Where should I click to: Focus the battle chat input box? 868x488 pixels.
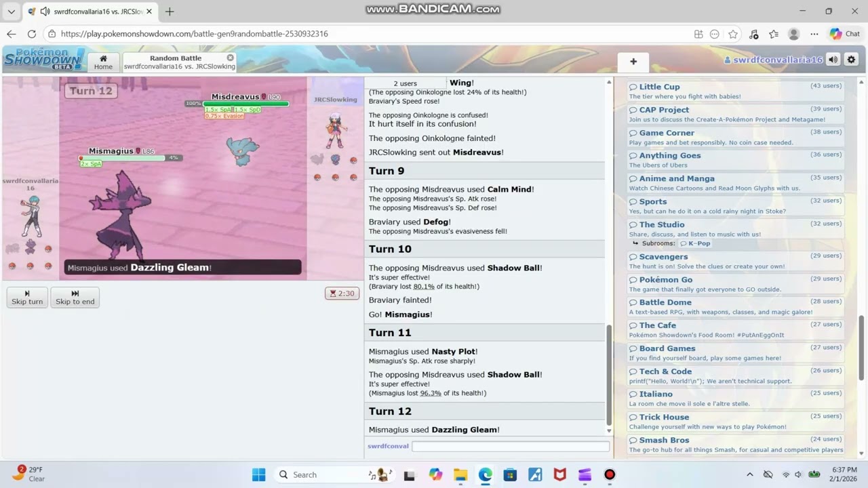tap(511, 446)
